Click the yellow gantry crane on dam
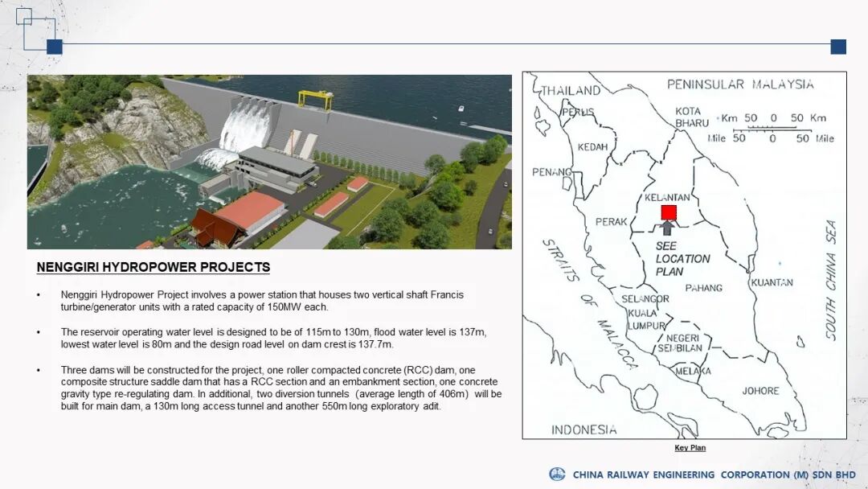The image size is (868, 489). pos(315,100)
